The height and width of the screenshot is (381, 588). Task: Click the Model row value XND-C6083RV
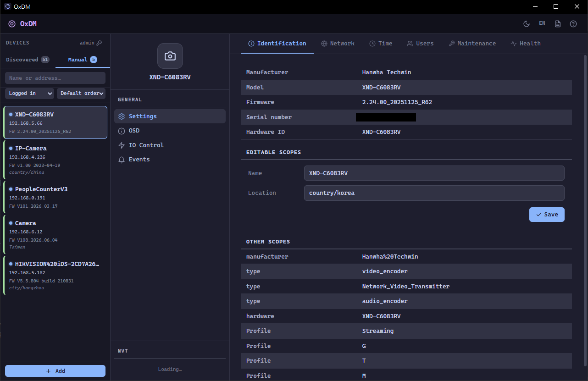point(381,88)
